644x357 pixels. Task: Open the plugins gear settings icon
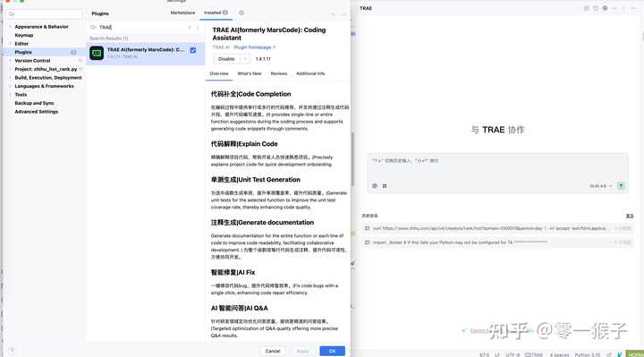click(241, 13)
